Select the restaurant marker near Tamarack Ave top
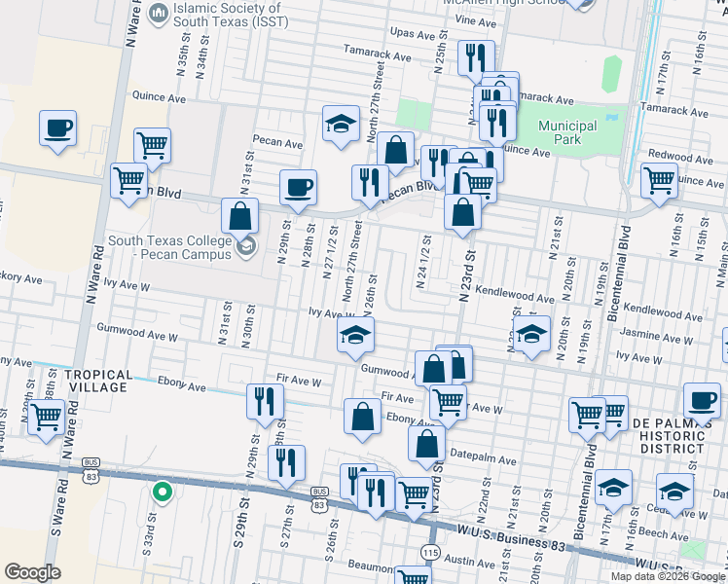This screenshot has height=584, width=728. [476, 61]
